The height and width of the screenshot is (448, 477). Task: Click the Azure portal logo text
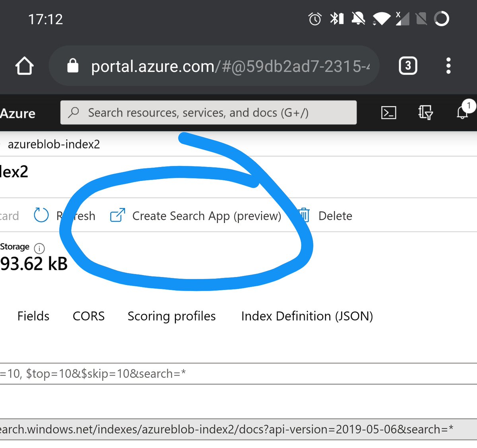[18, 113]
